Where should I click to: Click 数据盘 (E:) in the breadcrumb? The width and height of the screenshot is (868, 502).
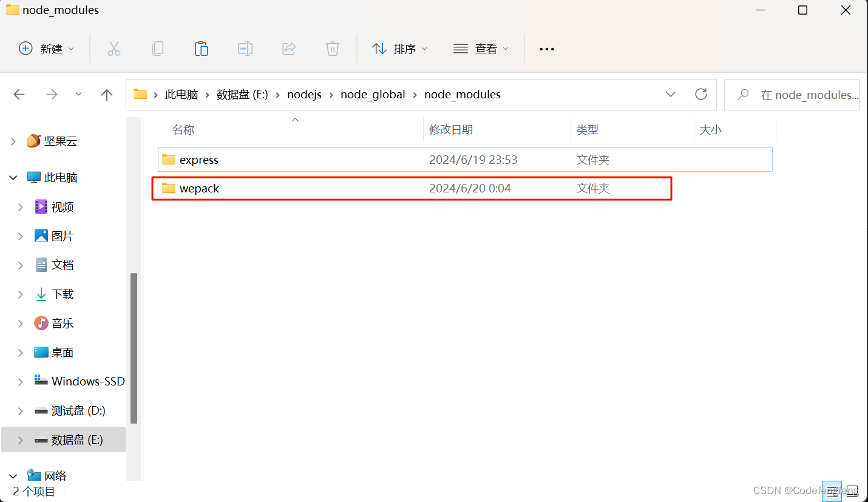click(242, 95)
